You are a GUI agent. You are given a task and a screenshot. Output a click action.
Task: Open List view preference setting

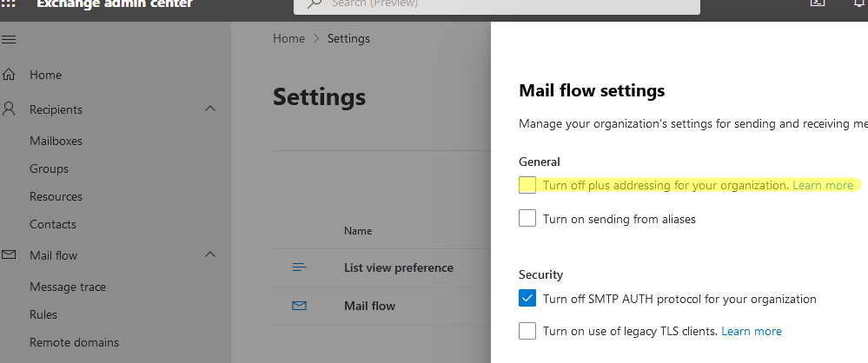click(x=399, y=267)
